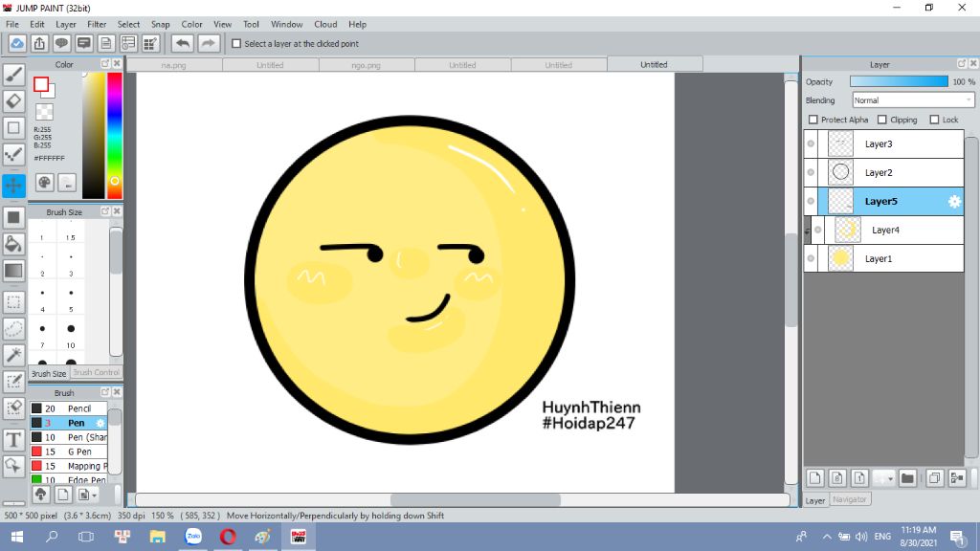Viewport: 980px width, 551px height.
Task: Switch to the ngo.png document tab
Action: click(x=367, y=65)
